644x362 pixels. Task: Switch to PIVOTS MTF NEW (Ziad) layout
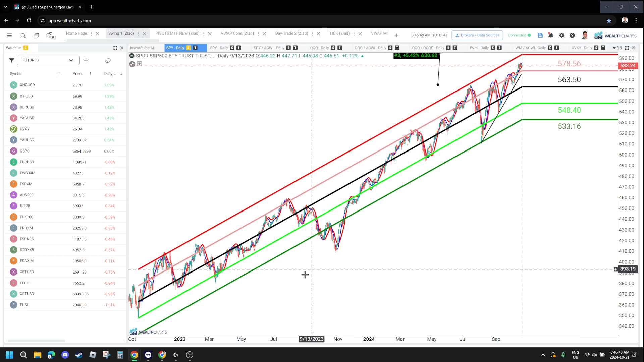pyautogui.click(x=177, y=33)
